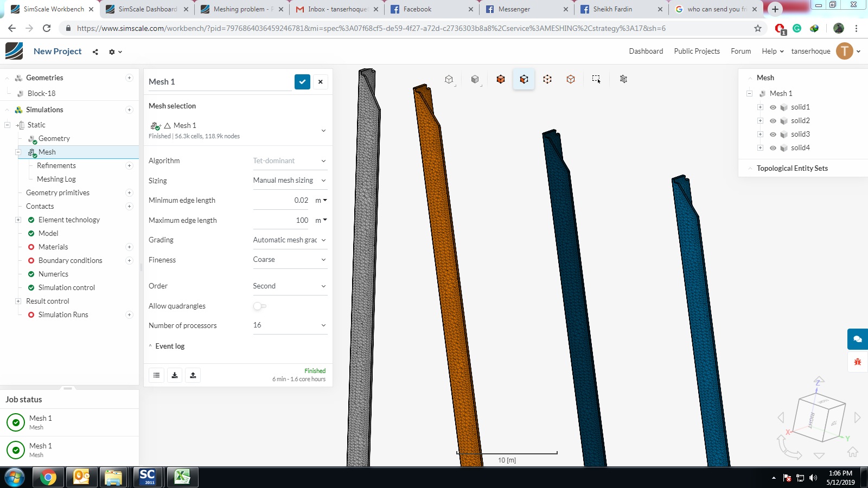
Task: Activate the select nodes cube icon
Action: coord(547,79)
